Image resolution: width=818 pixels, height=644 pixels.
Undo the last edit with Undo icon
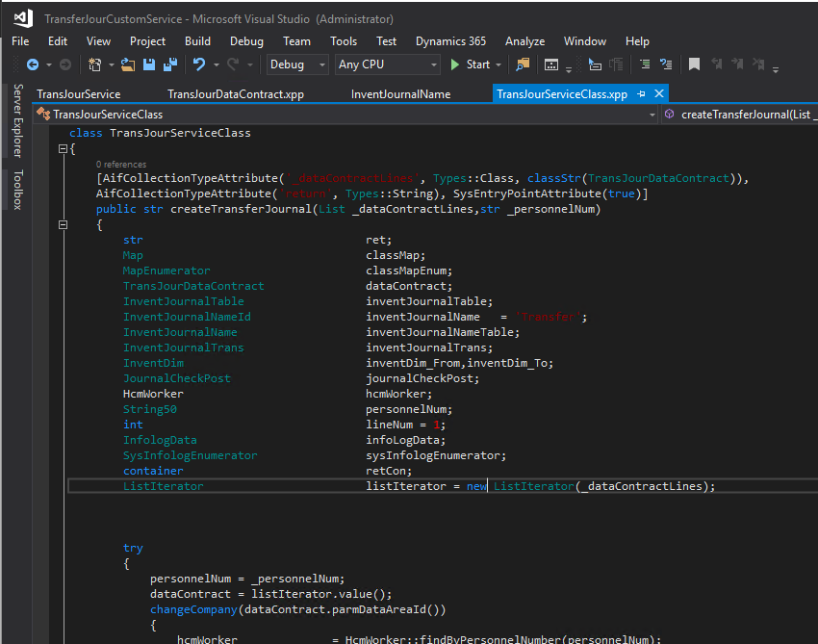[199, 64]
